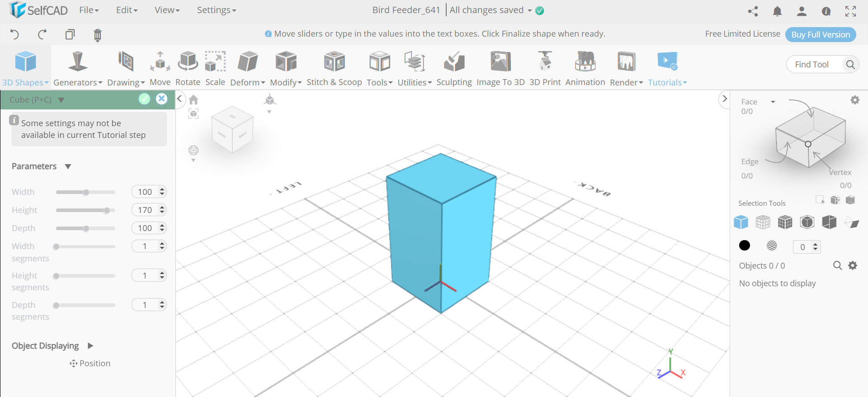The width and height of the screenshot is (868, 397).
Task: Expand the Object Displaying section
Action: coord(90,346)
